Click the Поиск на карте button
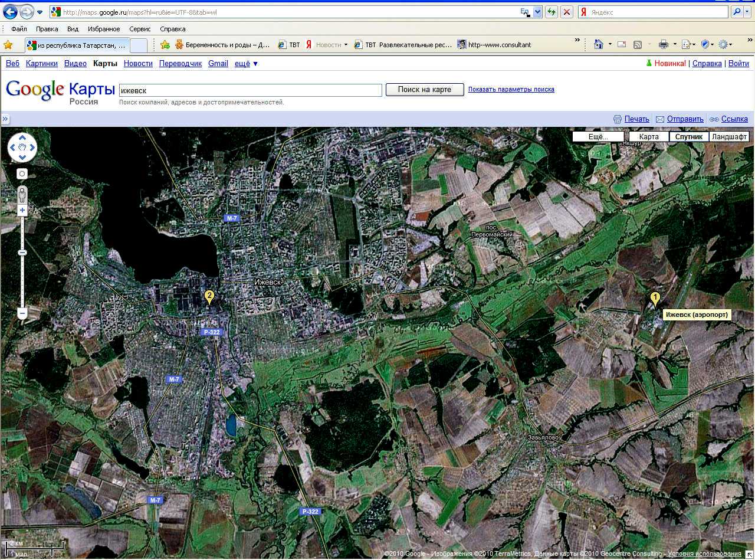The height and width of the screenshot is (560, 755). point(424,90)
